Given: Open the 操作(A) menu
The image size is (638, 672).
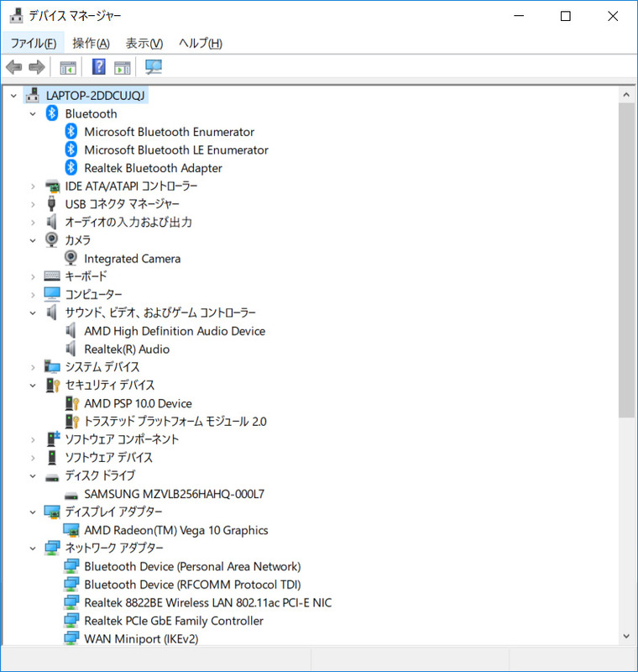Looking at the screenshot, I should (92, 44).
